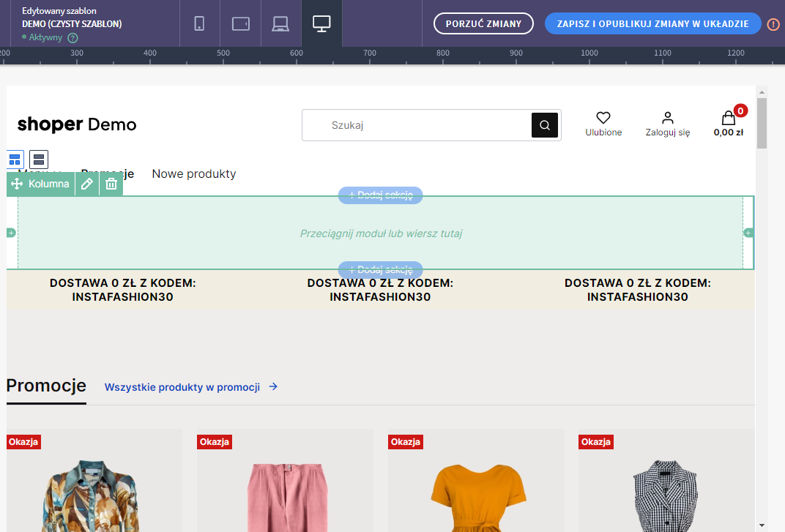785x532 pixels.
Task: Click DEMO (CZYSTY SZABLON) template name
Action: click(x=72, y=23)
